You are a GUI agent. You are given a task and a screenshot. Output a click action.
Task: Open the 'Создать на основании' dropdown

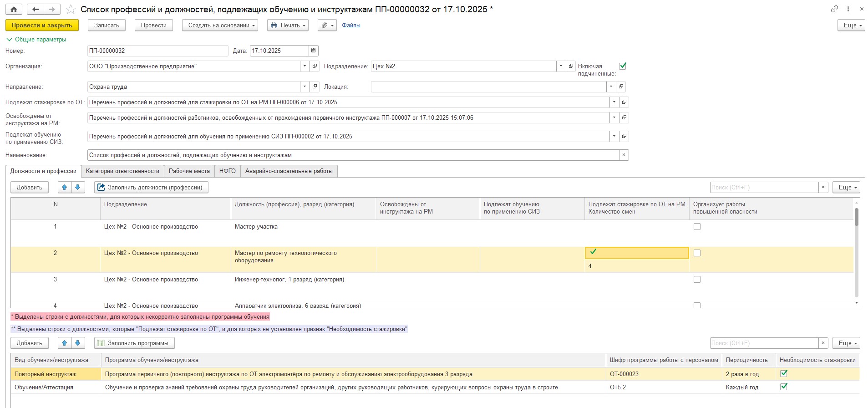pyautogui.click(x=220, y=25)
